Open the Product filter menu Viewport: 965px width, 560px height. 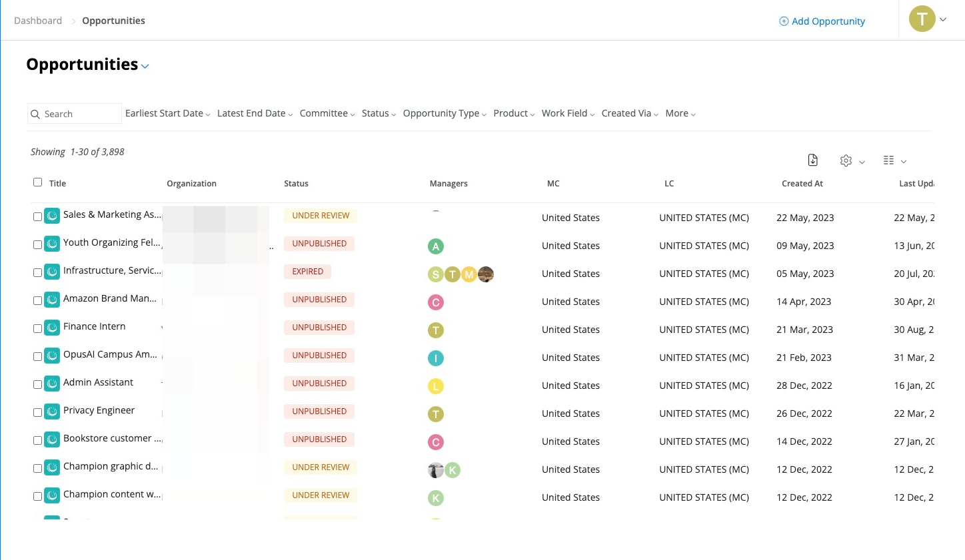click(x=514, y=114)
